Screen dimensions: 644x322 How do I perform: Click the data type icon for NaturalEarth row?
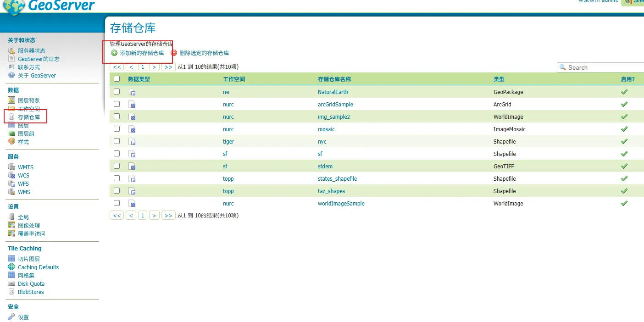click(132, 92)
